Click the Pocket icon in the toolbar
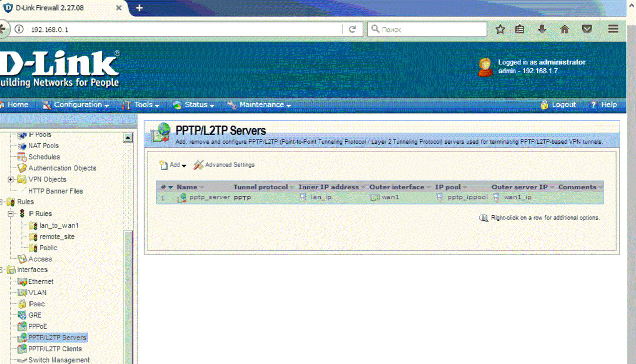The image size is (636, 364). point(587,29)
